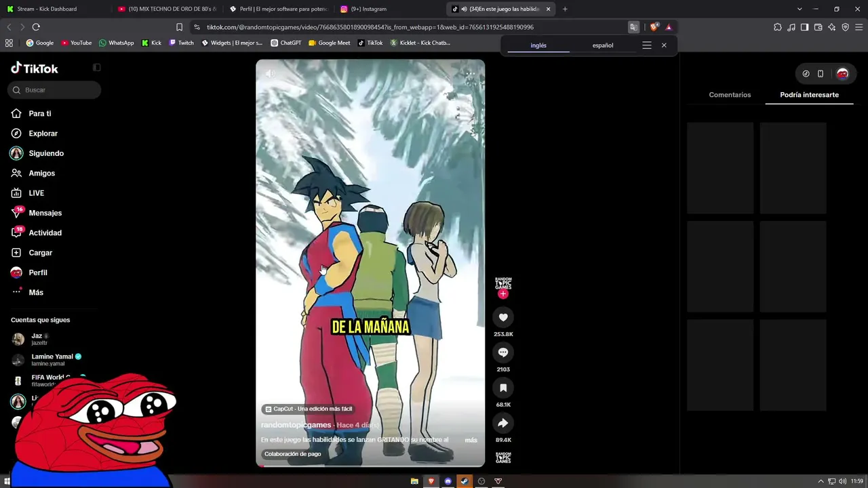The image size is (868, 488).
Task: Close the translate popup
Action: [x=664, y=45]
